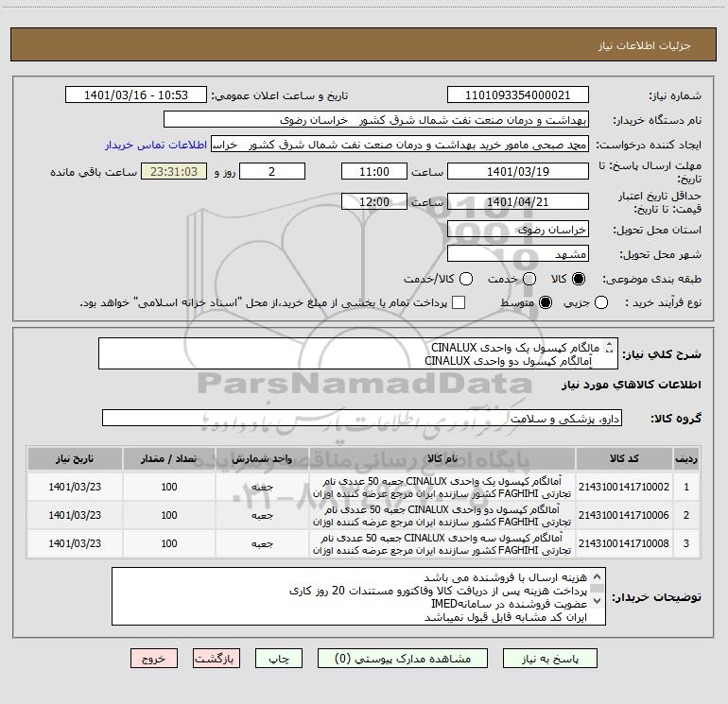The height and width of the screenshot is (704, 728).
Task: Click product code 2143100141710006
Action: (624, 515)
